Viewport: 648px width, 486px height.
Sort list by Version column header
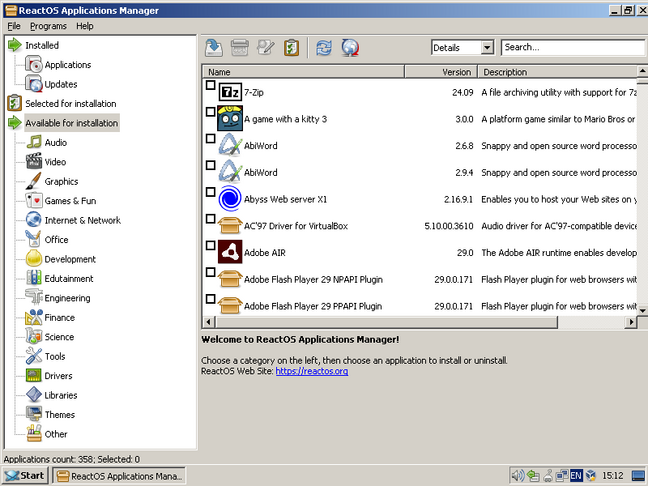441,72
